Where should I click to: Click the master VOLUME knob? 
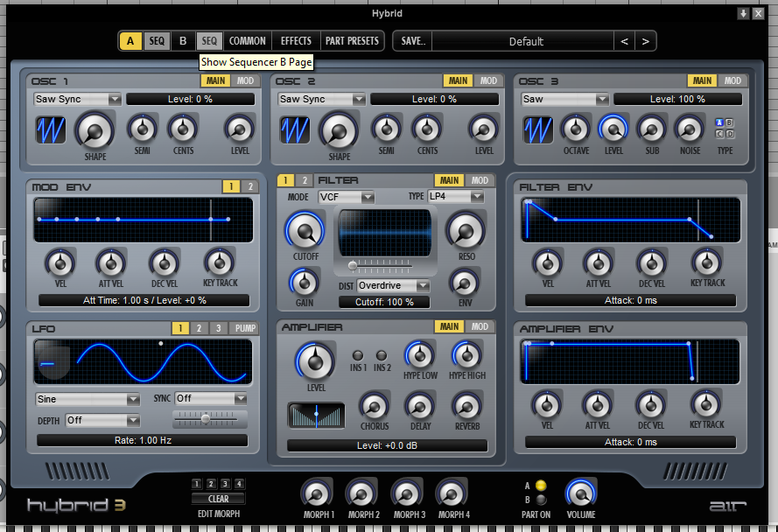(580, 493)
